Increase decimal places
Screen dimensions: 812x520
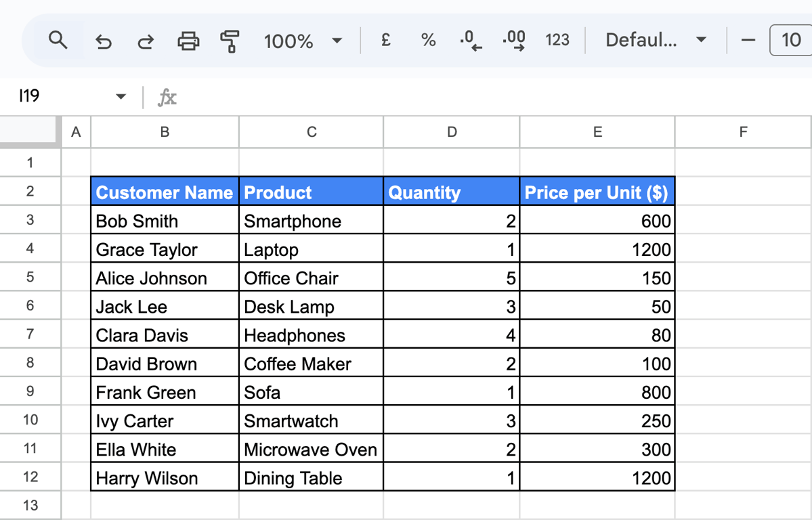(514, 40)
